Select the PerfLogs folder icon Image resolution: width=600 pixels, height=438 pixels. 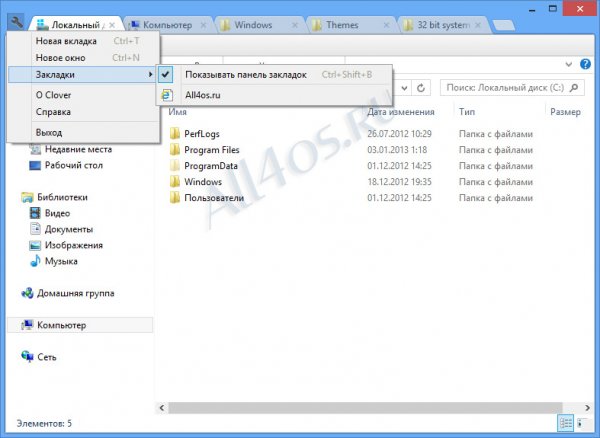pos(175,134)
